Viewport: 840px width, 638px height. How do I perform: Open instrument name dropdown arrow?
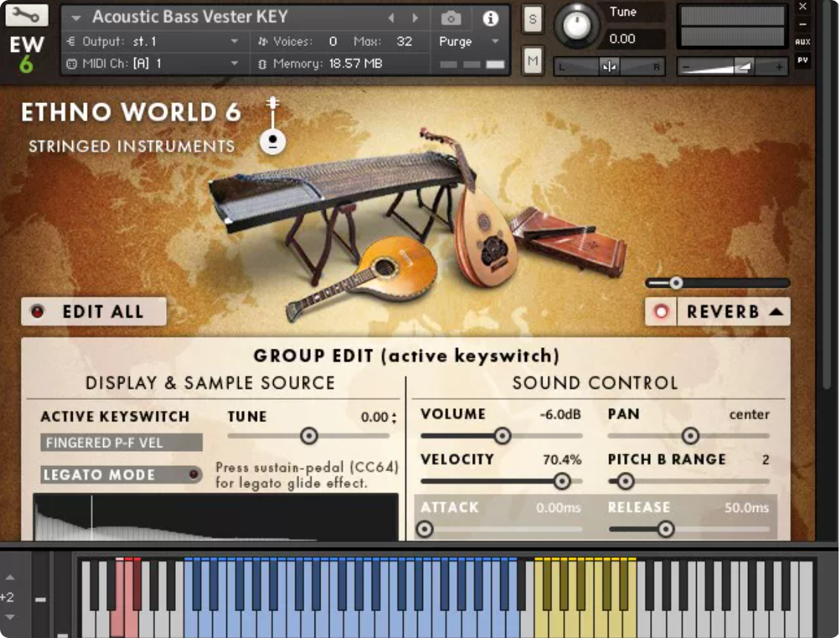(76, 19)
